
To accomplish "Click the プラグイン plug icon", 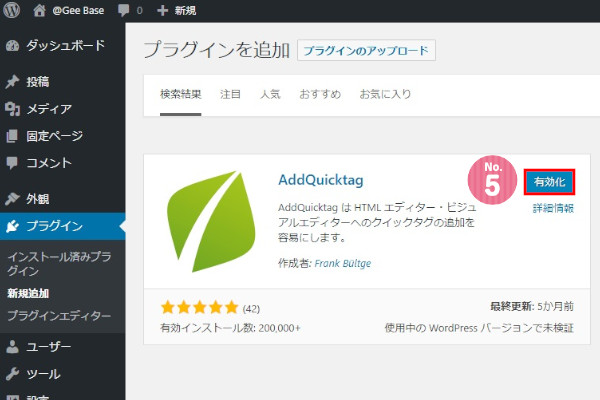I will click(x=12, y=226).
